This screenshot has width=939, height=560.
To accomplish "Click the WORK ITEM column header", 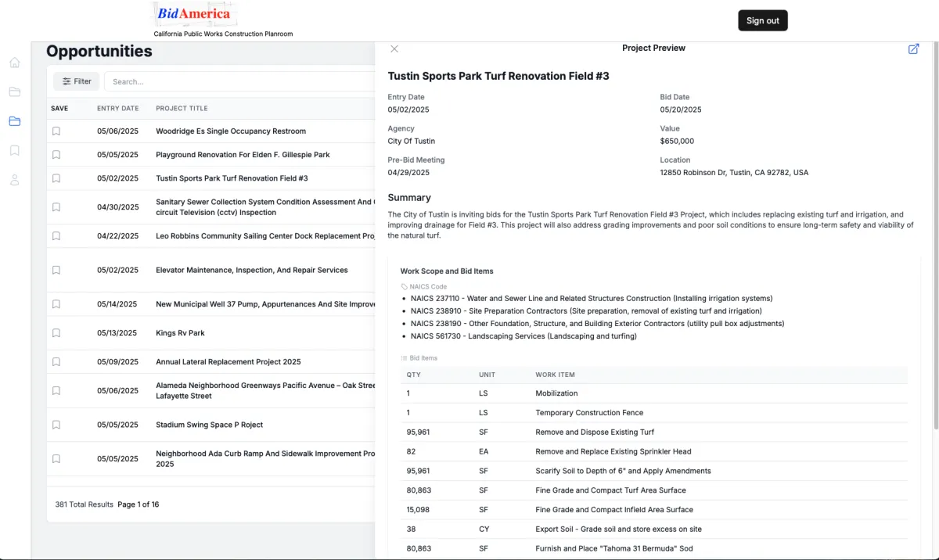I will (555, 375).
